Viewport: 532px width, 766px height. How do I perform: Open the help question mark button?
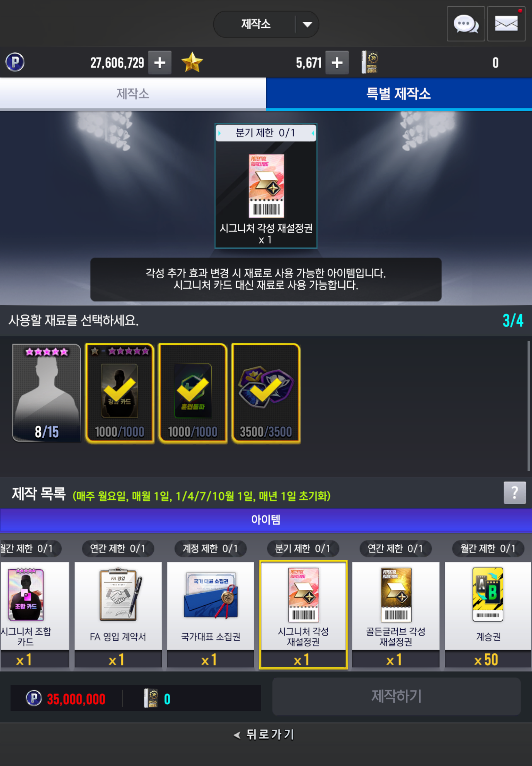(515, 493)
